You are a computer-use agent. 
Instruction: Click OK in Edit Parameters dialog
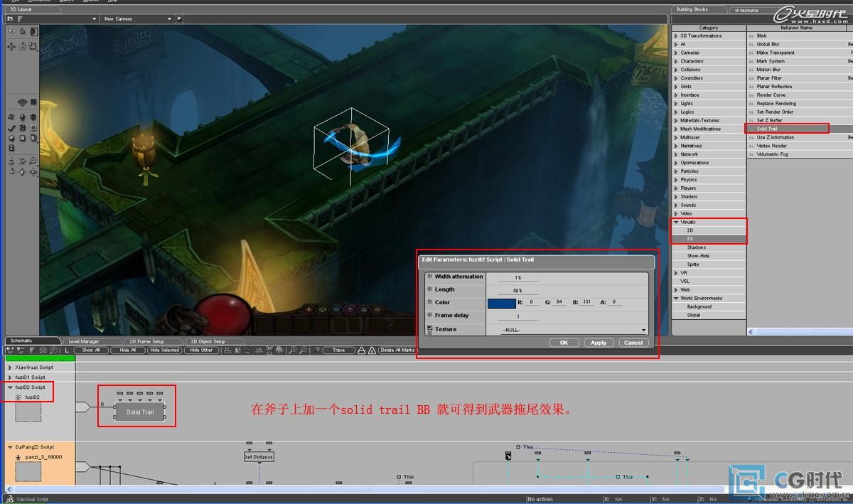(x=564, y=343)
